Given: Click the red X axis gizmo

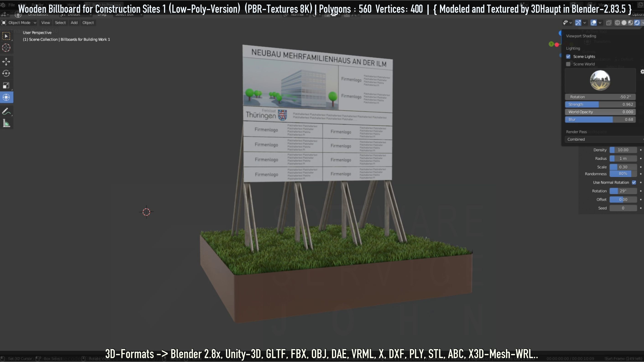Looking at the screenshot, I should [557, 45].
